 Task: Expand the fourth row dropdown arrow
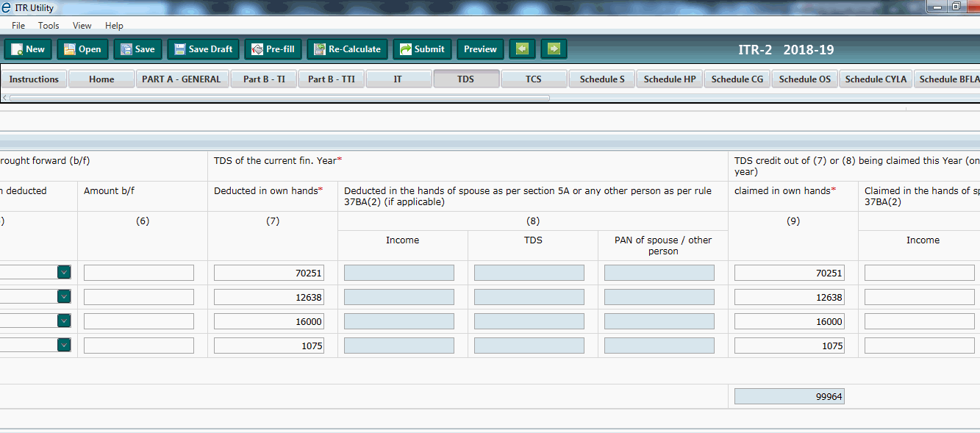click(x=64, y=346)
